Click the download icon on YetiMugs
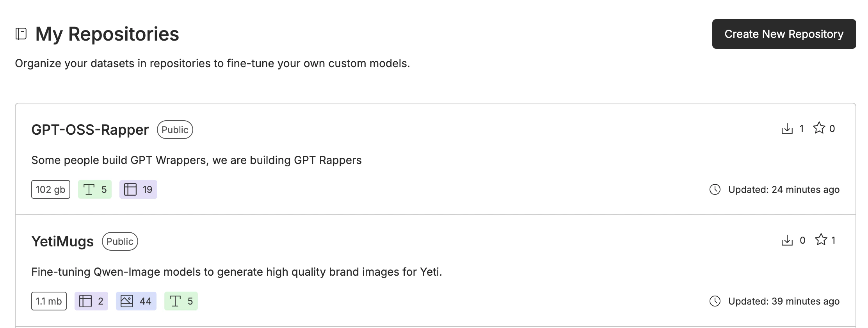Screen dimensions: 868x328 pos(788,240)
